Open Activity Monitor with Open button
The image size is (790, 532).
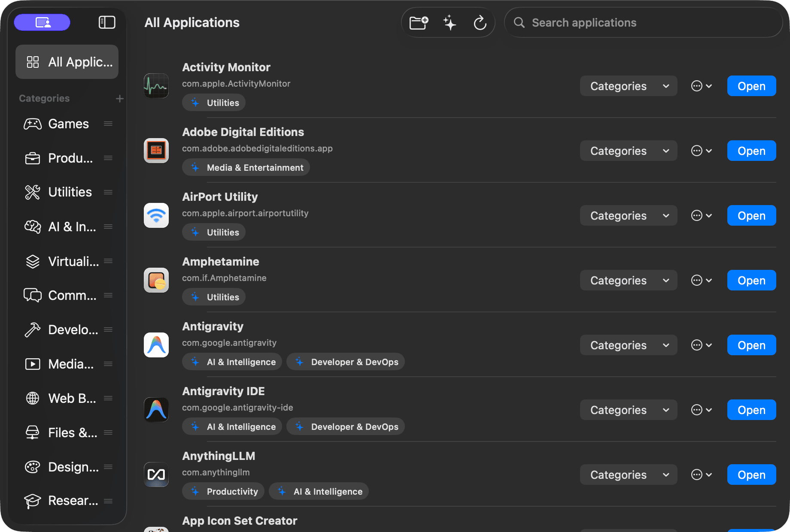tap(751, 86)
